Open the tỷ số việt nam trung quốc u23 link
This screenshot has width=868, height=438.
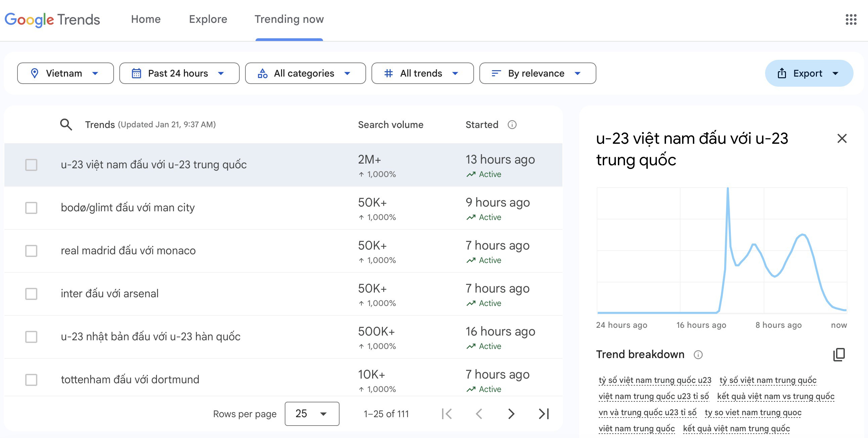[x=655, y=380]
